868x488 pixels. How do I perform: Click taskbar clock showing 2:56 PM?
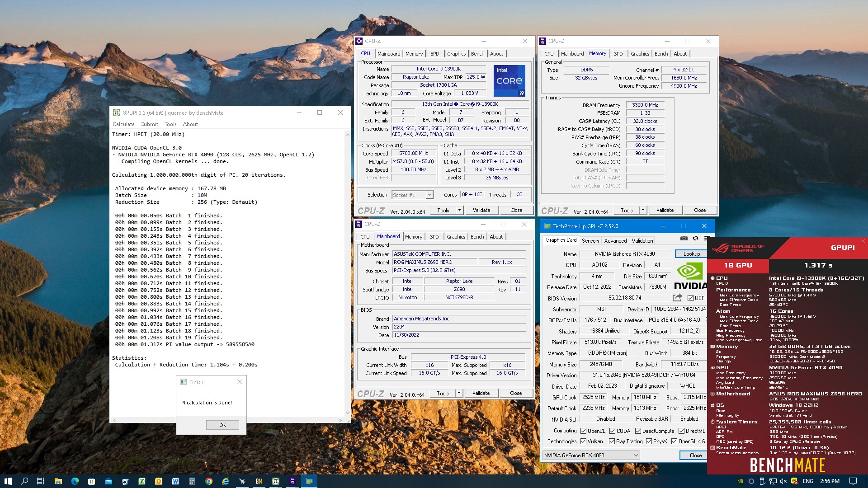click(830, 481)
